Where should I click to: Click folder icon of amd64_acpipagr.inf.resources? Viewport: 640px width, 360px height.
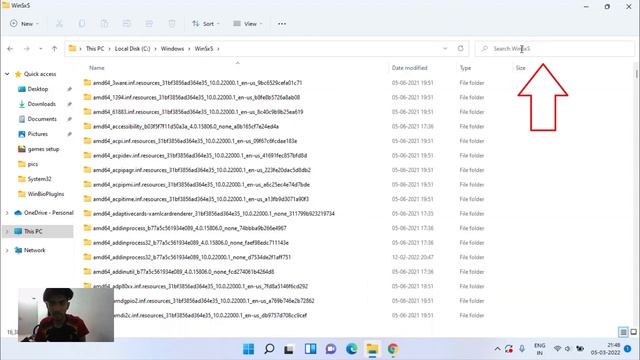(x=87, y=169)
